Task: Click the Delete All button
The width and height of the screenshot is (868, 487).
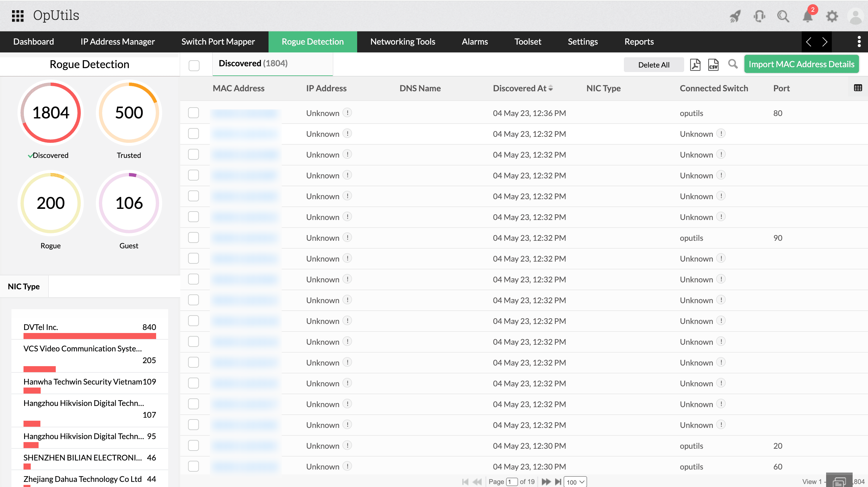Action: [x=653, y=64]
